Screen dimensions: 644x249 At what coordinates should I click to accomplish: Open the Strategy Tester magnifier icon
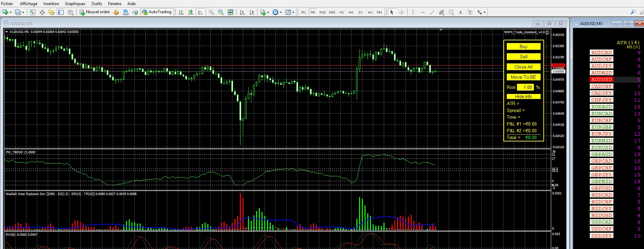70,12
